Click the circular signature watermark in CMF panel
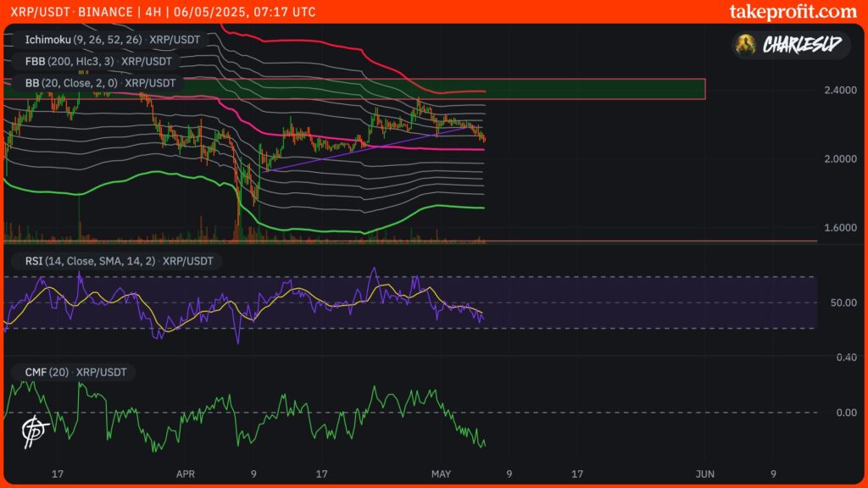Viewport: 868px width, 488px height. point(34,429)
